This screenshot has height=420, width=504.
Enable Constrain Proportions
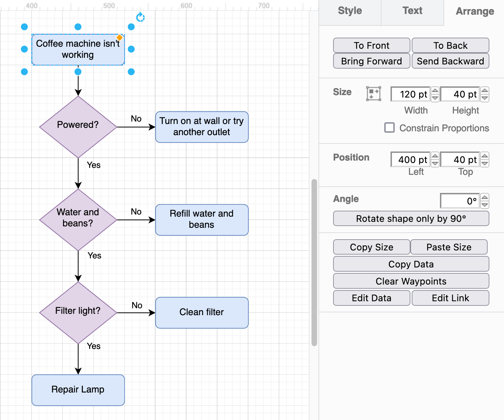(x=389, y=127)
